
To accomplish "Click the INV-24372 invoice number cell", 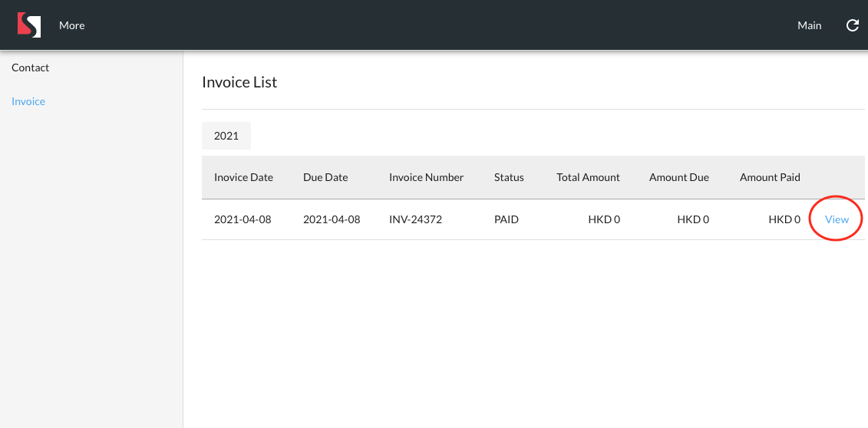I will click(415, 219).
